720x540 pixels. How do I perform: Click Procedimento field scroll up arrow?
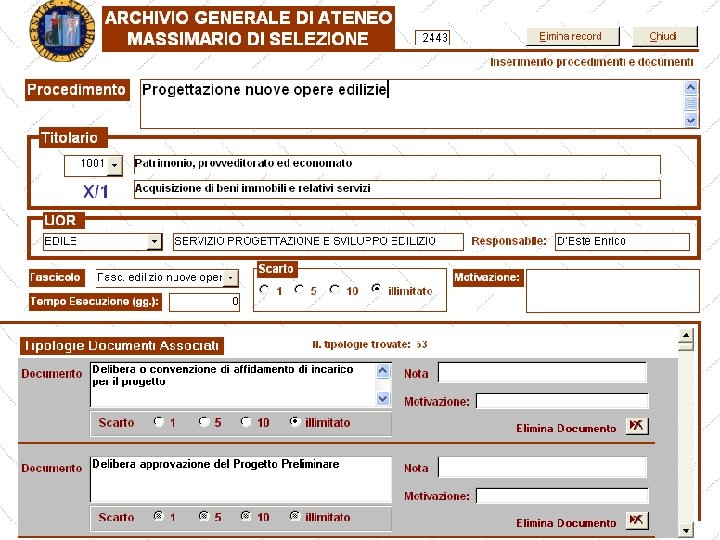[x=691, y=88]
